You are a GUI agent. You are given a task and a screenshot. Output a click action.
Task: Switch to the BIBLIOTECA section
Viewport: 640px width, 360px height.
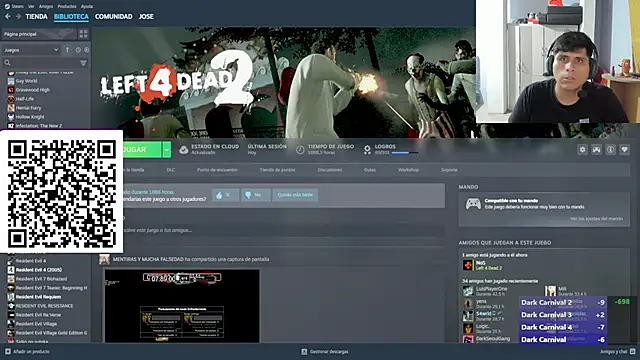point(71,16)
